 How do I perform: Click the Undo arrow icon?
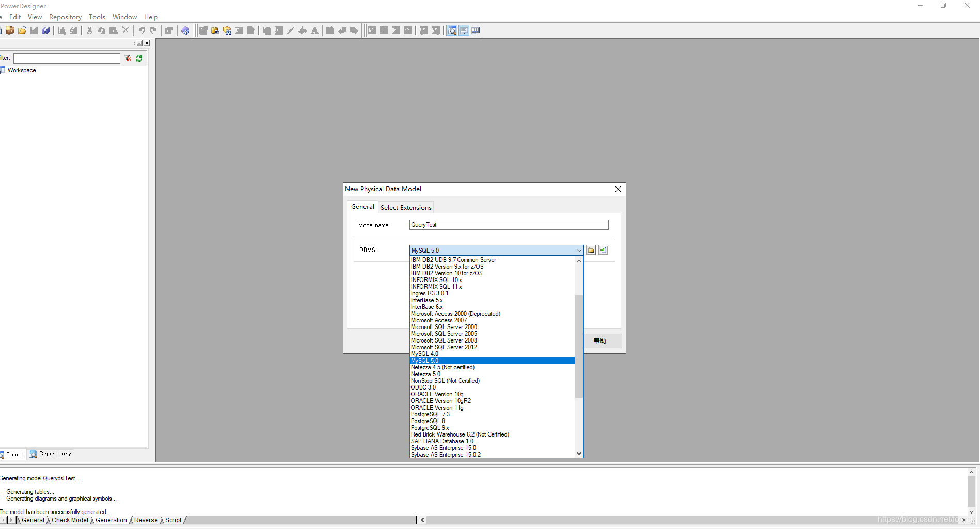tap(141, 30)
